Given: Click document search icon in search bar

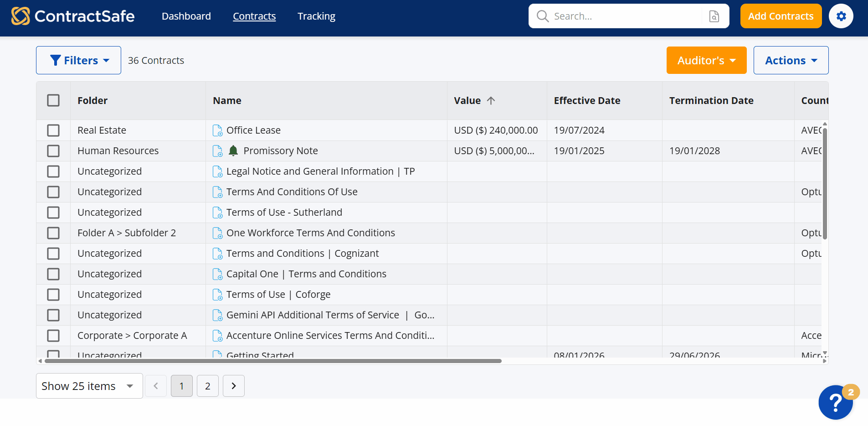Looking at the screenshot, I should pos(714,16).
